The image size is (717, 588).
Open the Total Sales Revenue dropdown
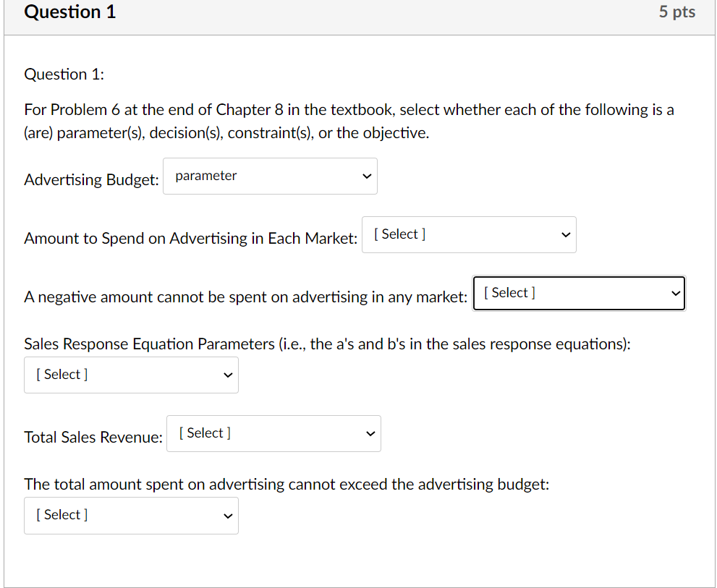coord(273,433)
